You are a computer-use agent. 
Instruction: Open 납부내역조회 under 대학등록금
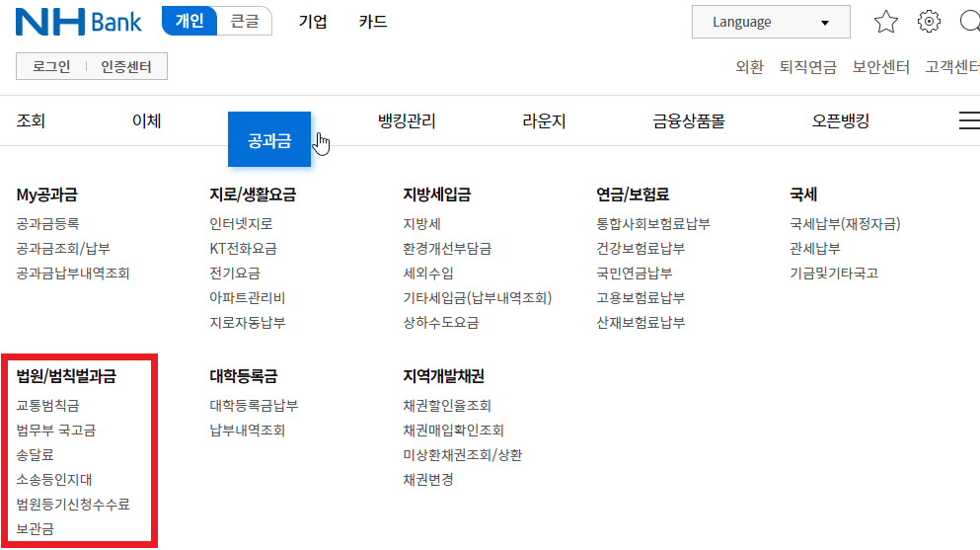pos(247,431)
